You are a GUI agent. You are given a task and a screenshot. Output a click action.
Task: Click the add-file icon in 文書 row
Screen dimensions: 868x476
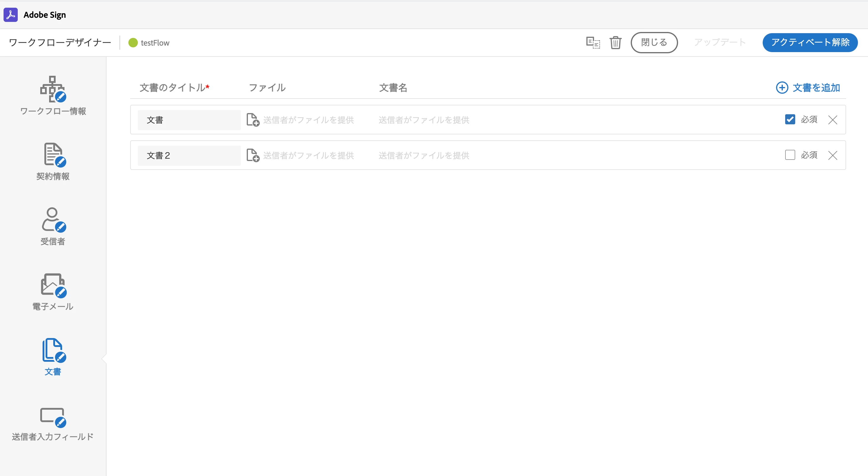[252, 120]
